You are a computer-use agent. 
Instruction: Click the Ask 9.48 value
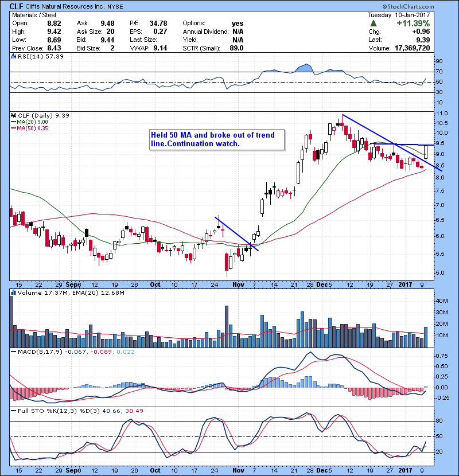click(x=107, y=24)
